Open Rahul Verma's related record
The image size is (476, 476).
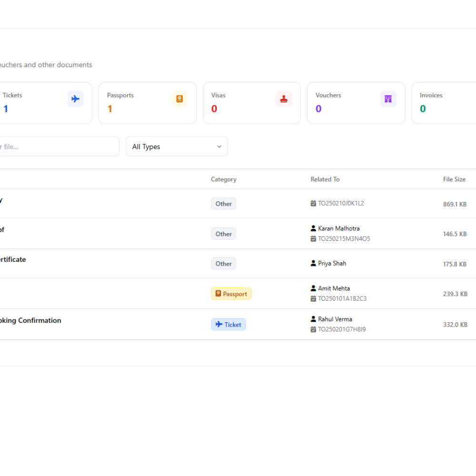(x=335, y=319)
